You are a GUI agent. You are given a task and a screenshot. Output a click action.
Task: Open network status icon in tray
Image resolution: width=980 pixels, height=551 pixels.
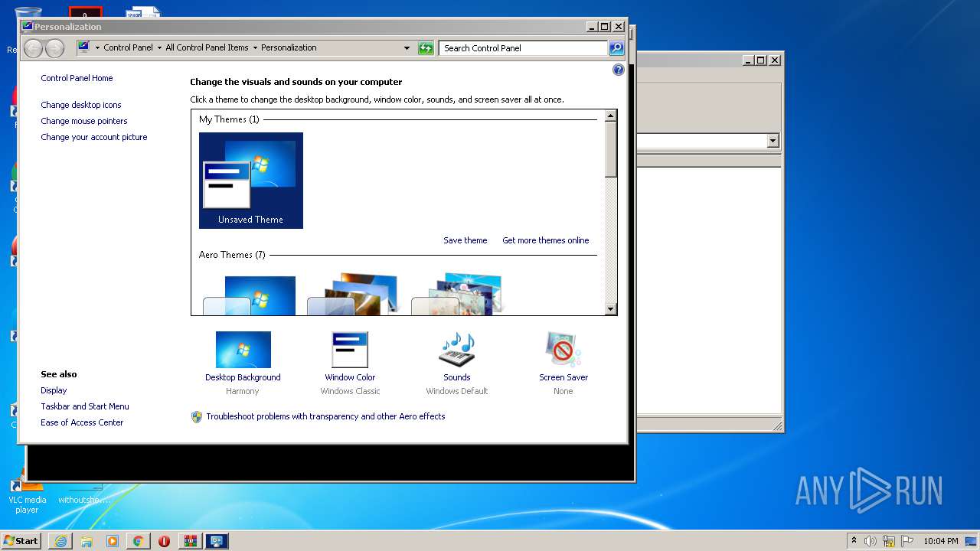coord(889,541)
